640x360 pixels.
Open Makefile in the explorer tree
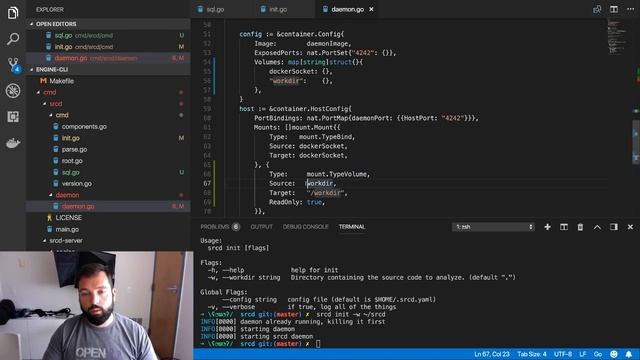108,81
